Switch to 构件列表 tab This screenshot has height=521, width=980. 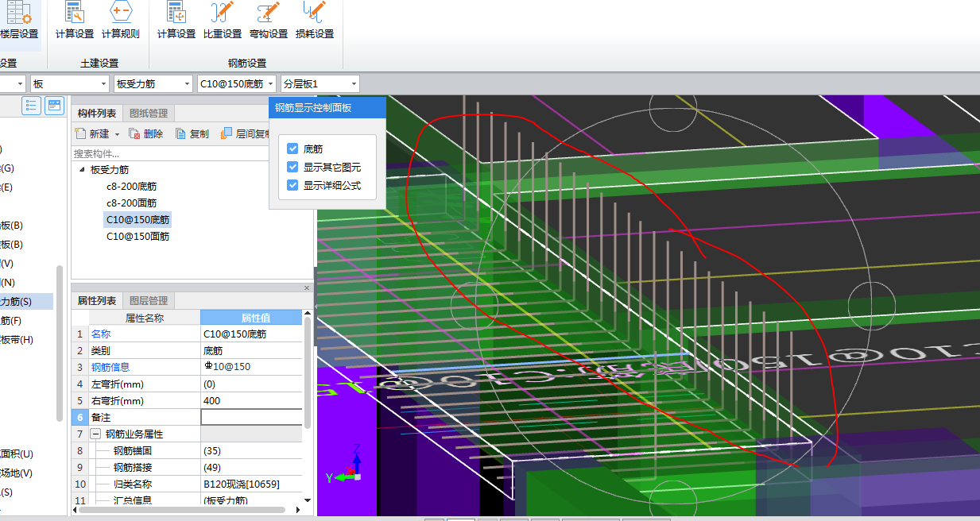(97, 114)
